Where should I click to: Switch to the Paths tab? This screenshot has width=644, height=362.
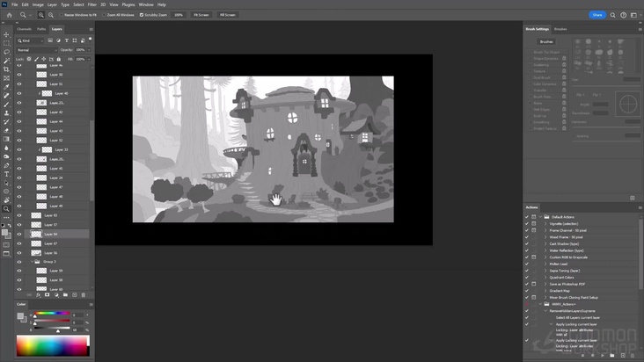(41, 29)
